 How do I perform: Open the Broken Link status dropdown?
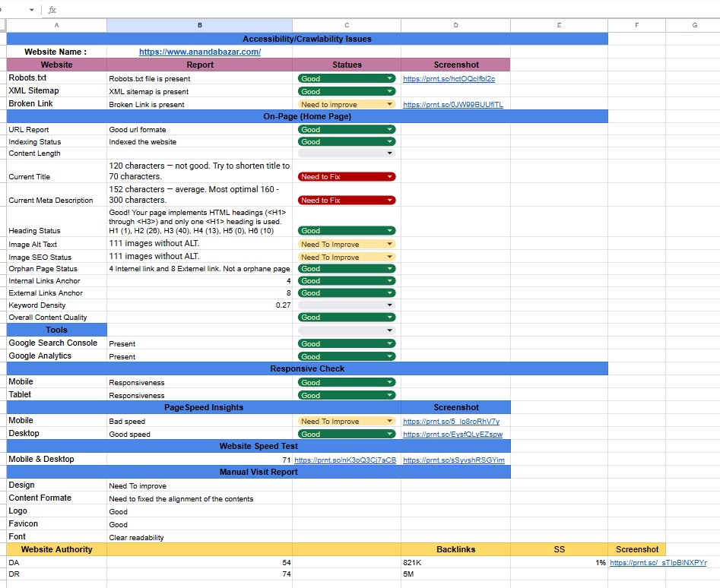(x=347, y=104)
